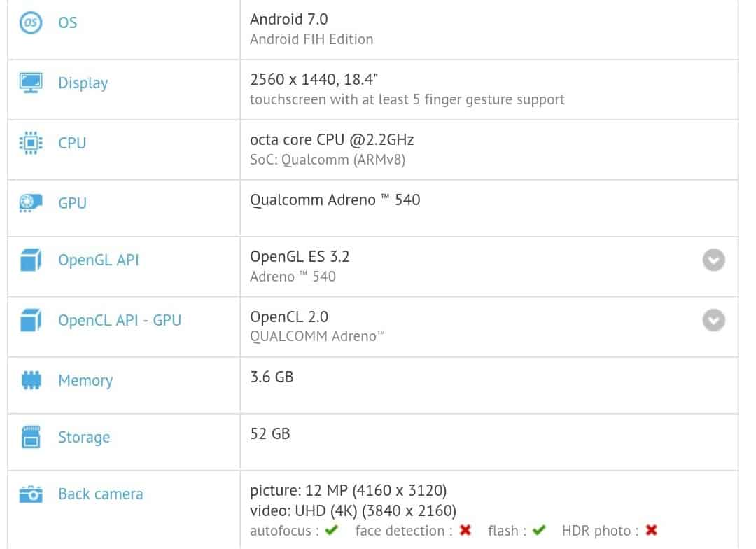The width and height of the screenshot is (756, 549).
Task: Click the autofocus green checkmark
Action: [x=331, y=530]
